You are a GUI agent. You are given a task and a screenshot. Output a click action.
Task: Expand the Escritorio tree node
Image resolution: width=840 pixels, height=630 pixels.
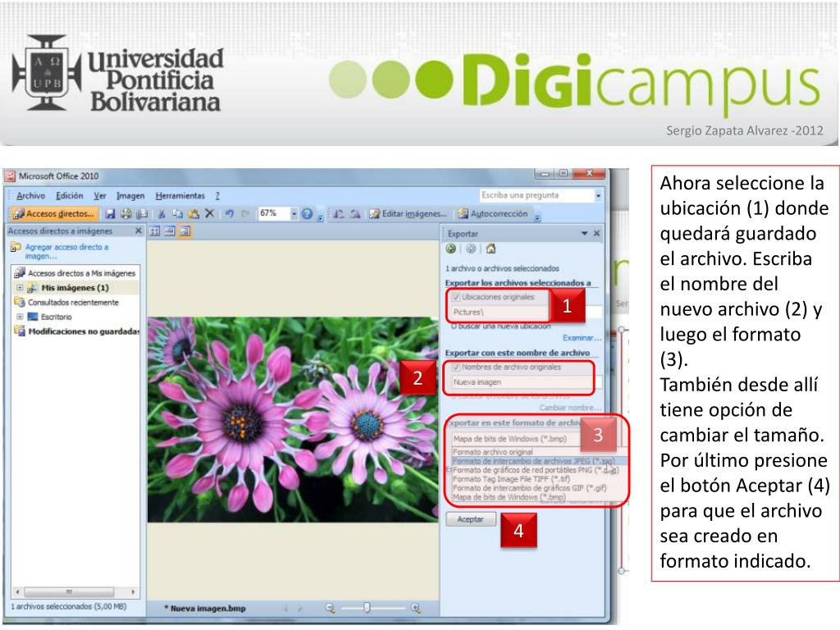pos(20,317)
